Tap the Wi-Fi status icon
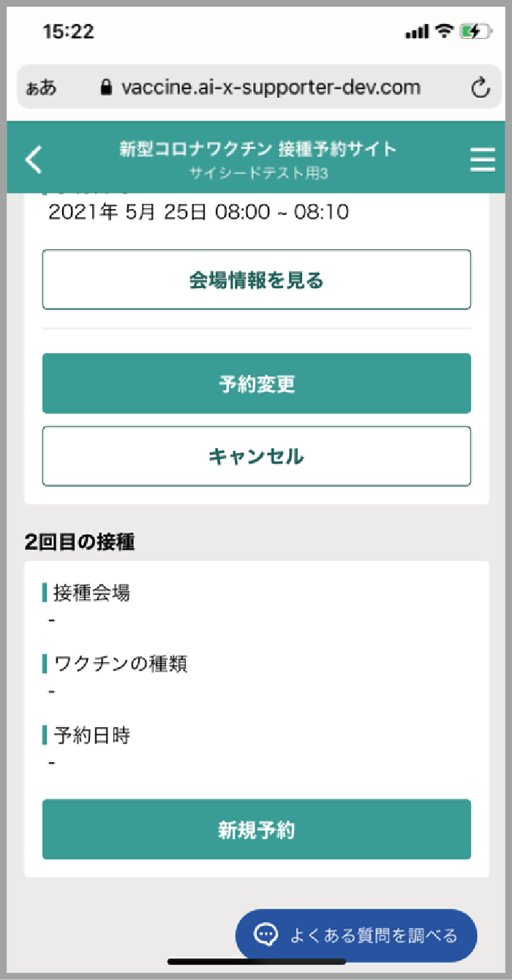 pos(443,31)
